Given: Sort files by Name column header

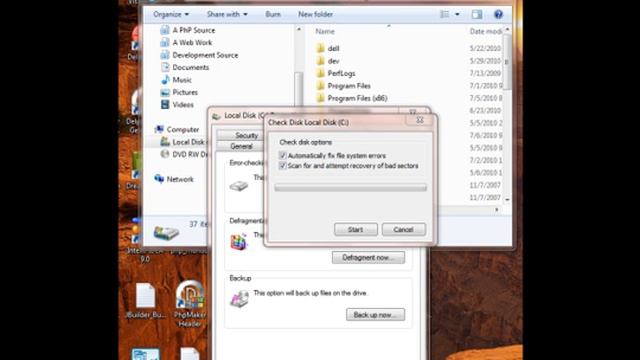Looking at the screenshot, I should (324, 31).
